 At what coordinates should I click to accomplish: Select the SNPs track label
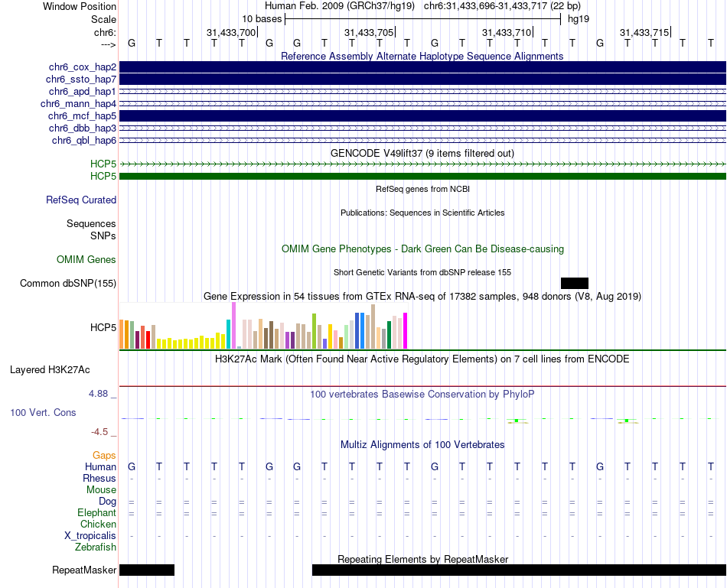pyautogui.click(x=103, y=236)
